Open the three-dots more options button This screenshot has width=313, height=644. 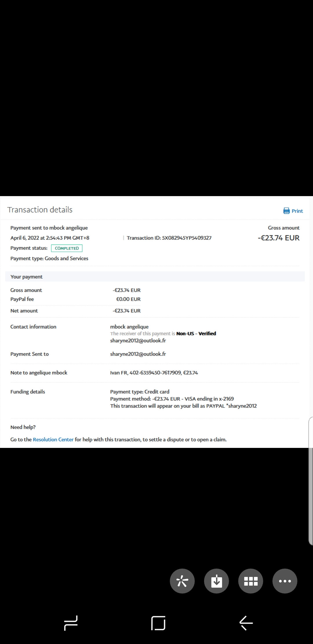pos(285,581)
